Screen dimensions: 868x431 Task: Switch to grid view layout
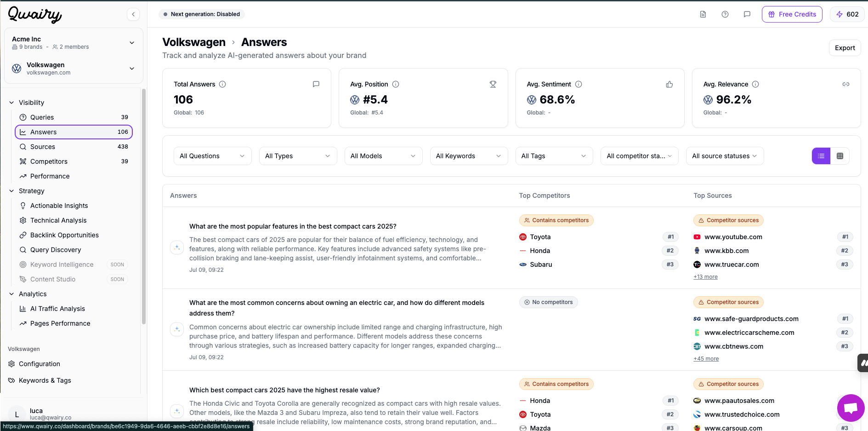coord(840,156)
